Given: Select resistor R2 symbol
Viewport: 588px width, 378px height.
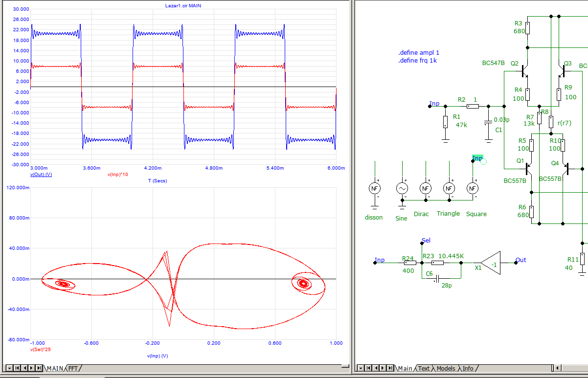Looking at the screenshot, I should [x=473, y=106].
